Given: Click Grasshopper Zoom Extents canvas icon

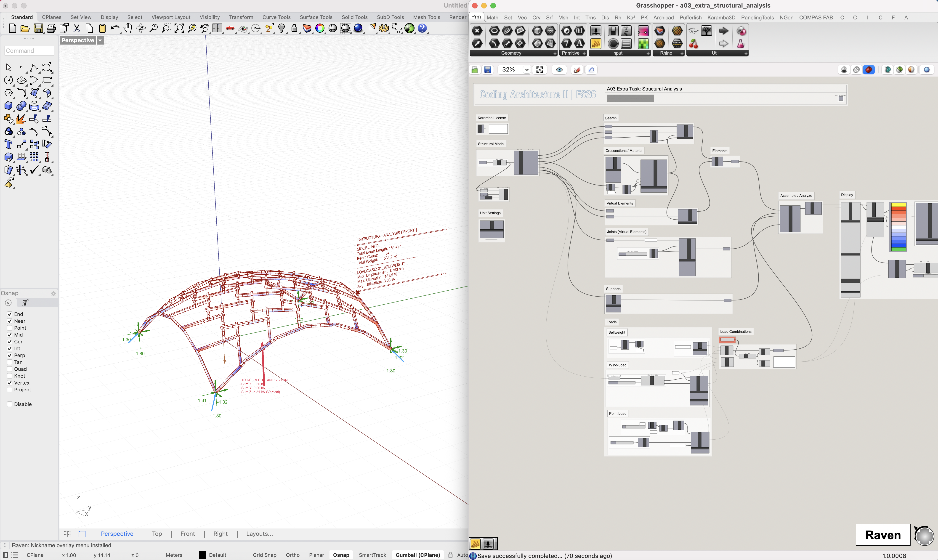Looking at the screenshot, I should (539, 70).
